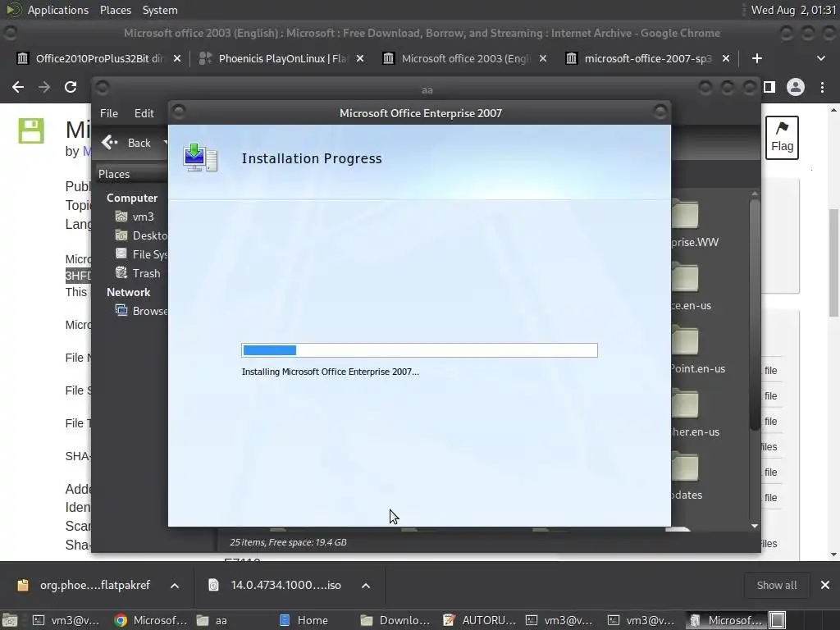Click status text '25 items, Free space'
The height and width of the screenshot is (630, 840).
point(288,542)
